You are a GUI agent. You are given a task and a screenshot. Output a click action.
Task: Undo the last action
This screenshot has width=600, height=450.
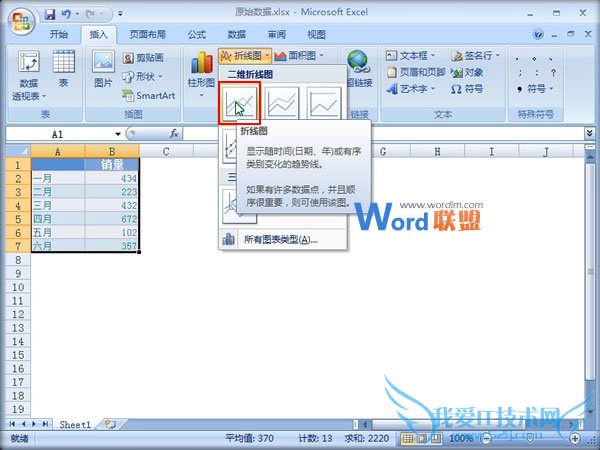coord(66,14)
